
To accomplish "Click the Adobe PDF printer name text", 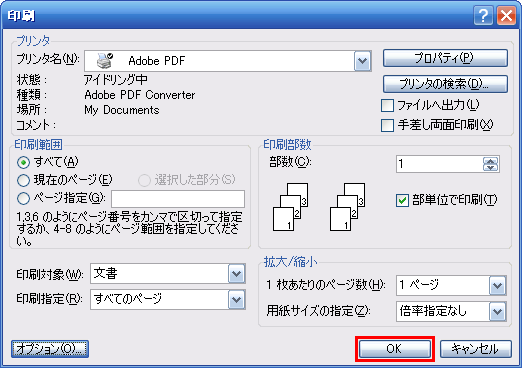I will coord(157,61).
